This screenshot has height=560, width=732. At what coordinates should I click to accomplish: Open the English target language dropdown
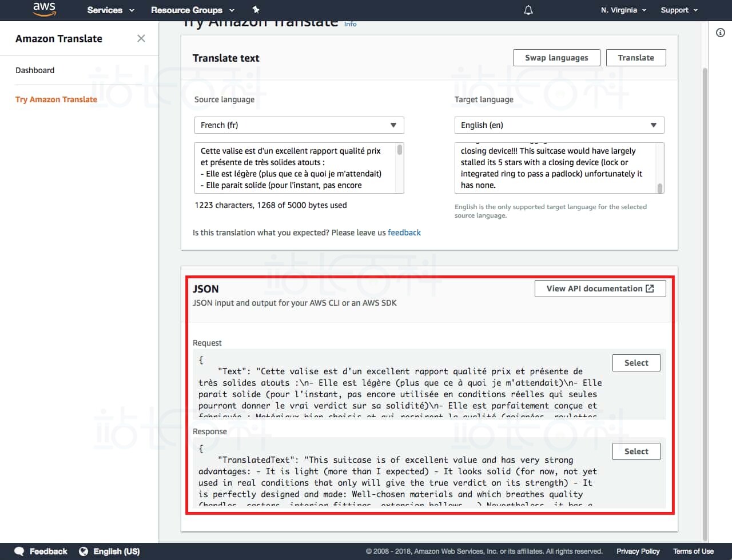(559, 125)
